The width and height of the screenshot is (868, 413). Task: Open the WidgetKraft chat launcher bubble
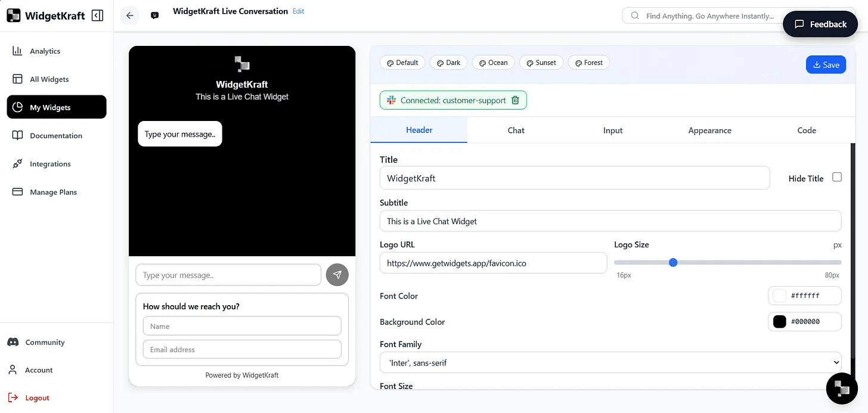pos(841,388)
